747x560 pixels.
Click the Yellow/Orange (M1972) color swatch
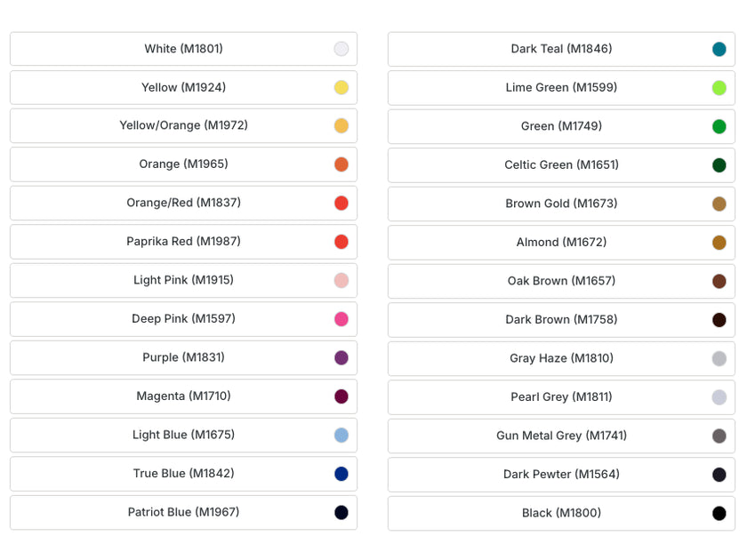coord(341,126)
